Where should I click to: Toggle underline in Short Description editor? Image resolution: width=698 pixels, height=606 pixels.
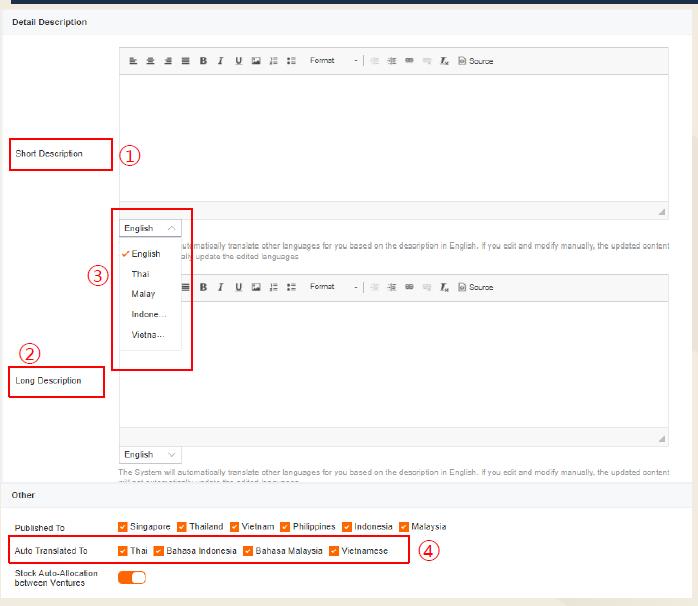coord(239,61)
